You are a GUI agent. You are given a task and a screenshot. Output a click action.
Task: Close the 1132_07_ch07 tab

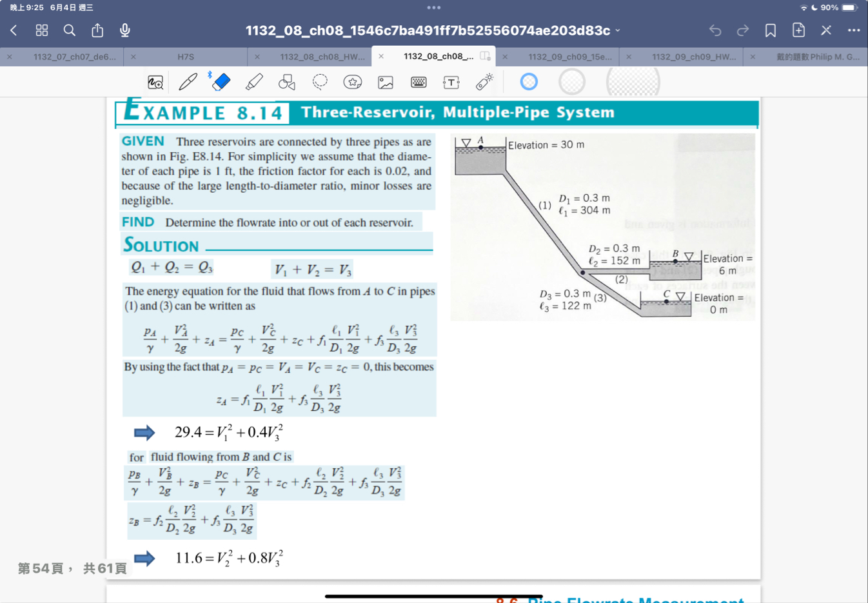(10, 57)
